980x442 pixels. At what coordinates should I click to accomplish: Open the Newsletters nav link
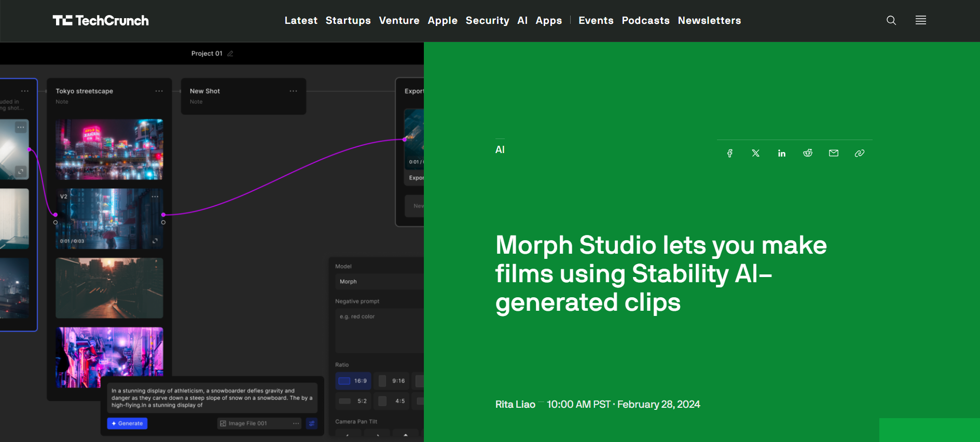pyautogui.click(x=709, y=20)
